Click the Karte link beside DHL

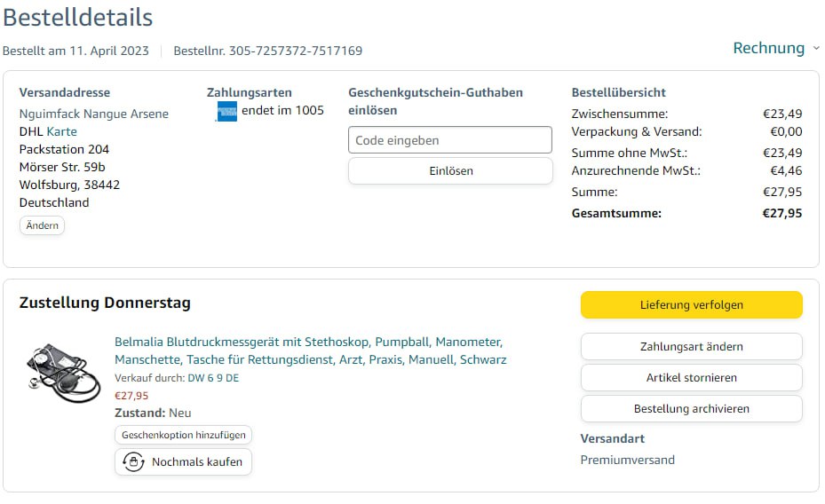point(62,131)
